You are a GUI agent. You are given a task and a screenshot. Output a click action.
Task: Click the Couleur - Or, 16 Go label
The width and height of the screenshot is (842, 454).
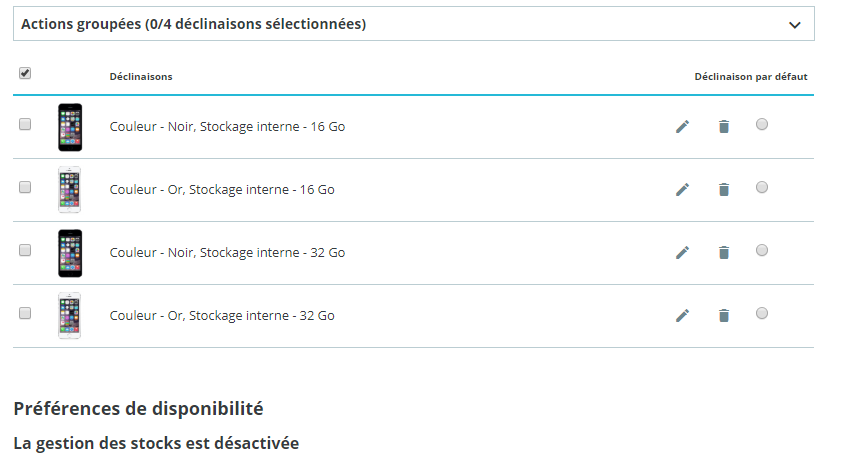222,190
